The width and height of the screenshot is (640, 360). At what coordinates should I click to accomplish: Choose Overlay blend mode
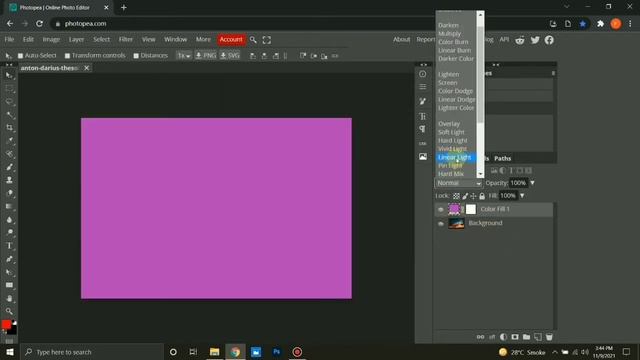[449, 124]
